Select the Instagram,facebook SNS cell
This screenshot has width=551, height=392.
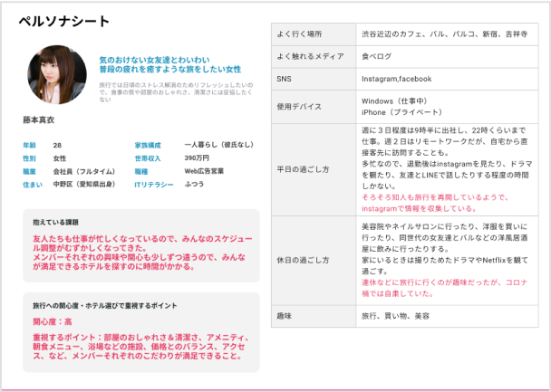(x=396, y=79)
